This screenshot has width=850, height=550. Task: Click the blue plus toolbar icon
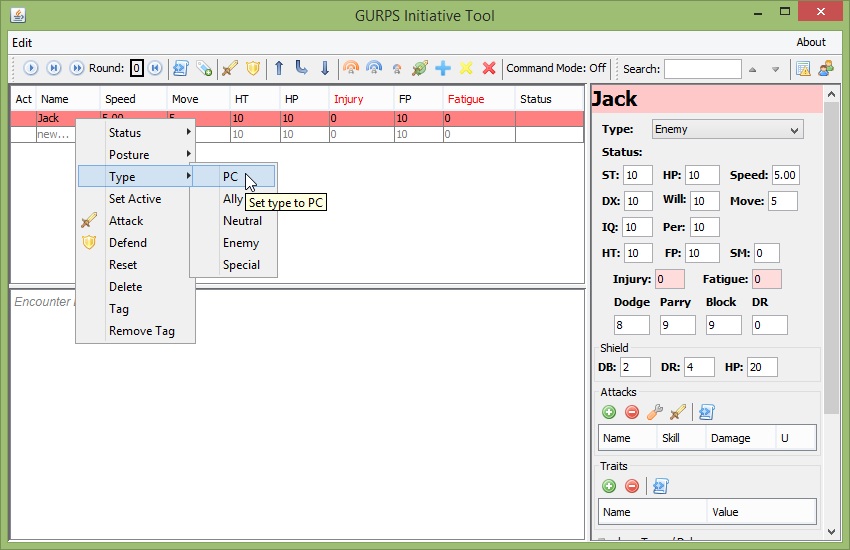pyautogui.click(x=443, y=68)
